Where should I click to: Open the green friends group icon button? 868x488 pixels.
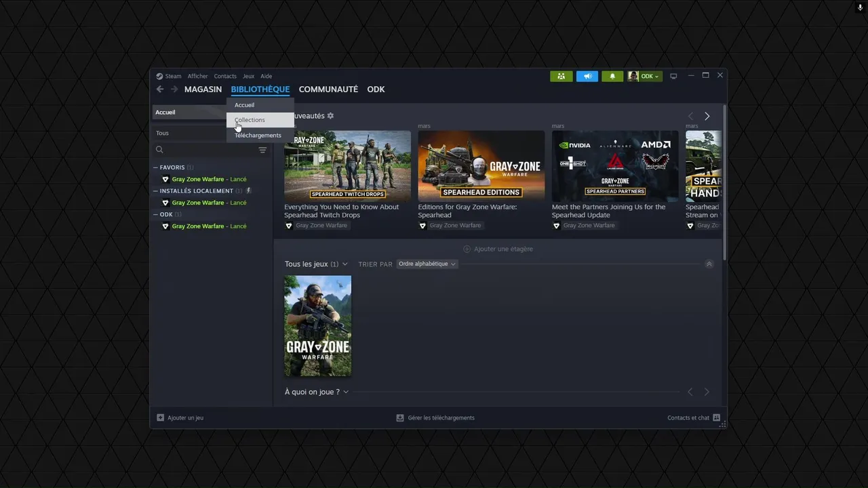click(561, 76)
